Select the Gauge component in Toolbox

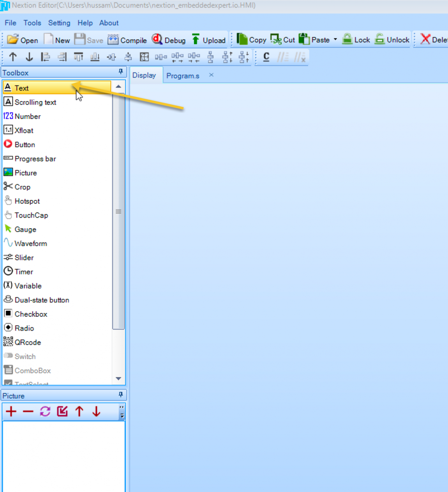tap(25, 229)
